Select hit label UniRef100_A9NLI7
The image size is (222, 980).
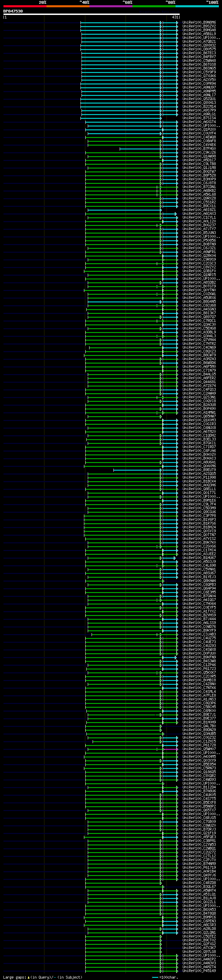[199, 95]
